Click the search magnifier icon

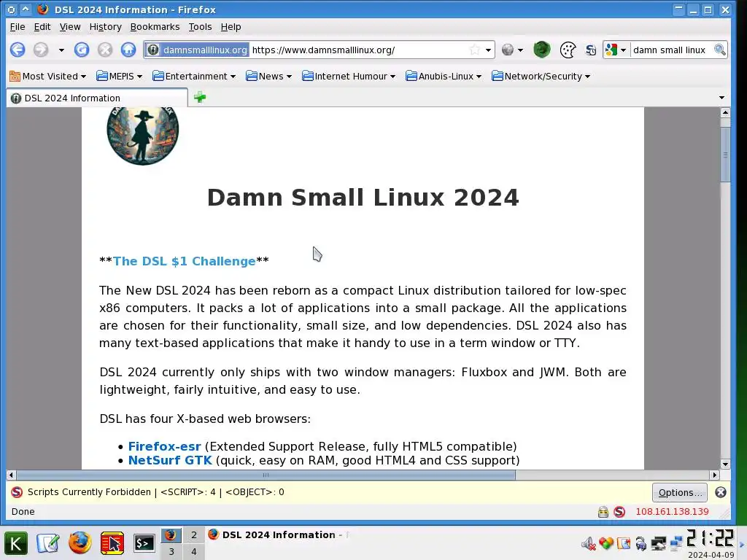pos(719,50)
